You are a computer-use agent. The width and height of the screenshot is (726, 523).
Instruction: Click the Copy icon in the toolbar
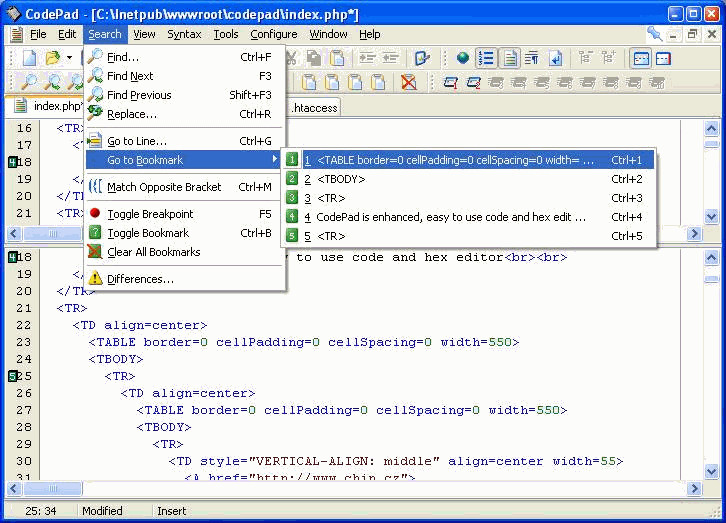click(x=314, y=58)
